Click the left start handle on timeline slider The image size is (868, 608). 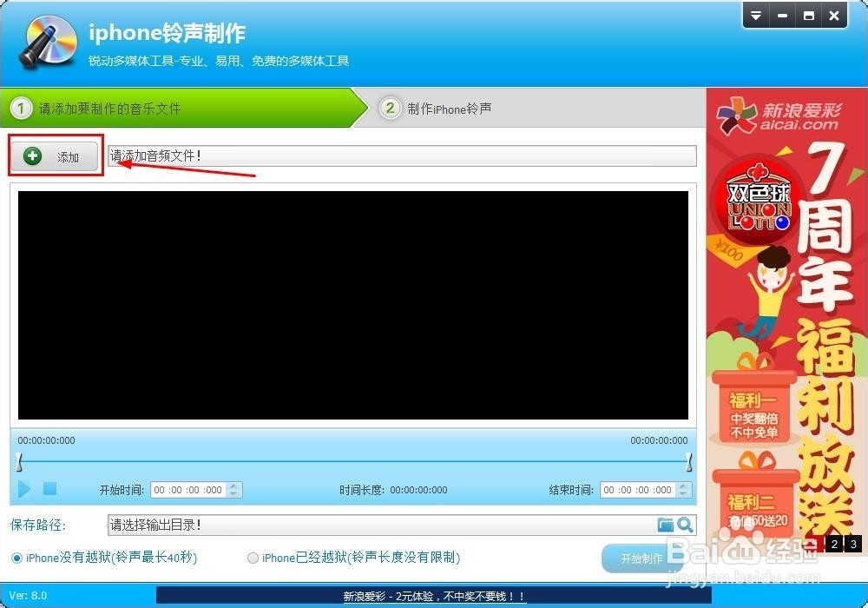click(19, 461)
